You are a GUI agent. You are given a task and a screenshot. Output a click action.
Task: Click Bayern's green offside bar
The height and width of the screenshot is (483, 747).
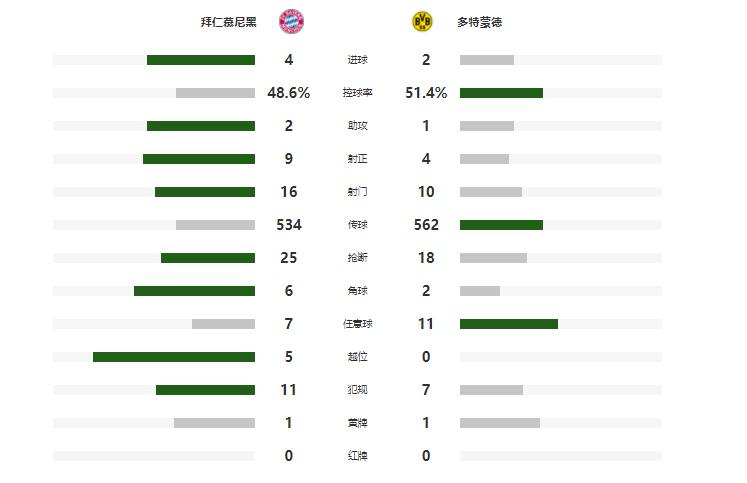(173, 357)
